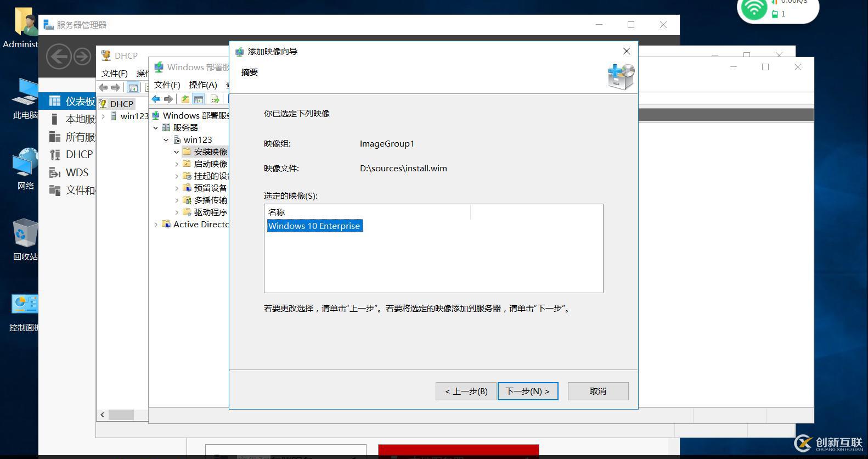The width and height of the screenshot is (868, 459).
Task: Click the export list icon in WDS toolbar
Action: click(x=215, y=99)
